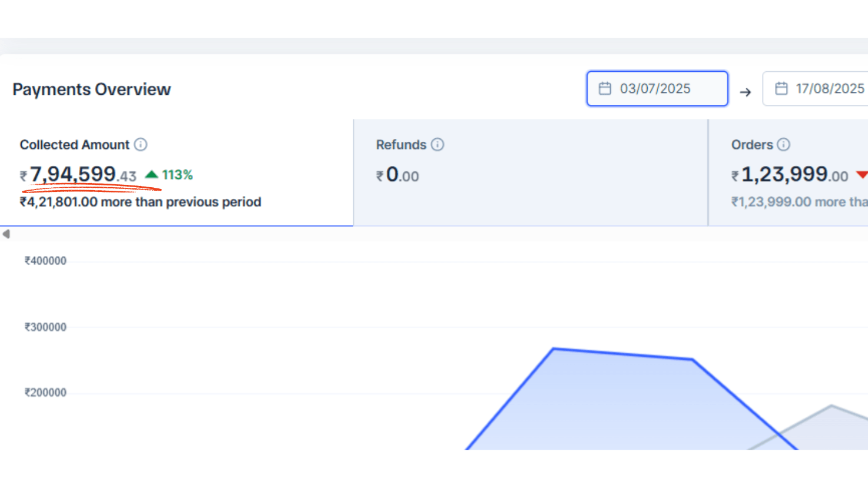868x488 pixels.
Task: Click the red down arrow in Orders card
Action: coord(862,175)
